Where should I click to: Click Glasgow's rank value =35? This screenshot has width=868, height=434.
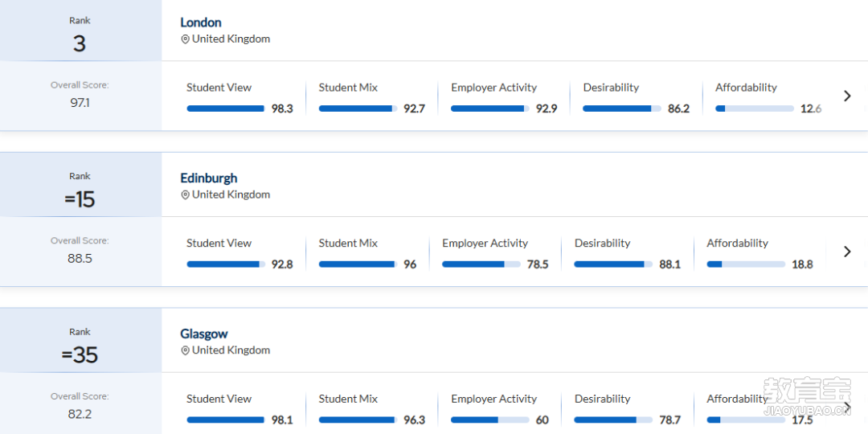80,355
